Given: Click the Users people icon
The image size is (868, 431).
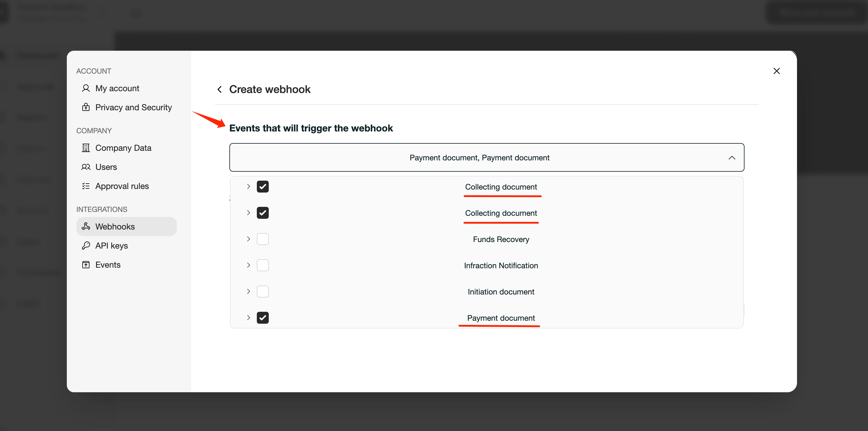Looking at the screenshot, I should (x=86, y=167).
